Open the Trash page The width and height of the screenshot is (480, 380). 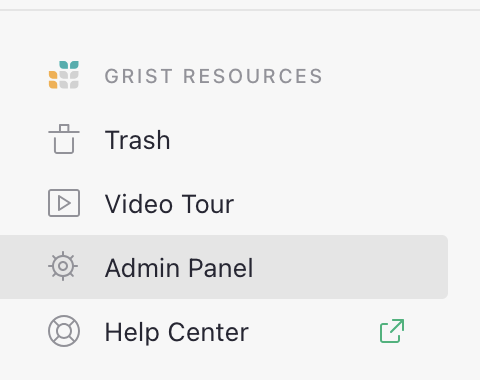coord(137,140)
